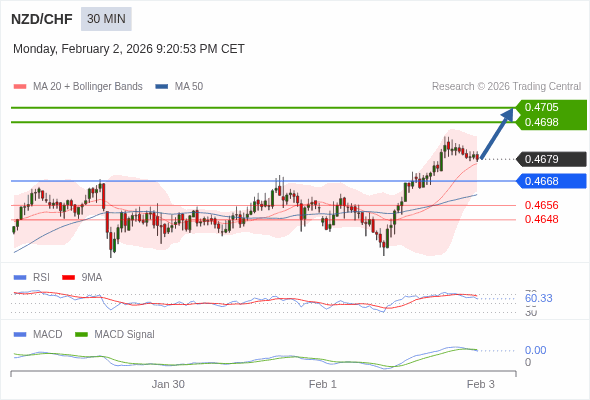
Task: Click the Jan 30 date axis label
Action: 168,384
